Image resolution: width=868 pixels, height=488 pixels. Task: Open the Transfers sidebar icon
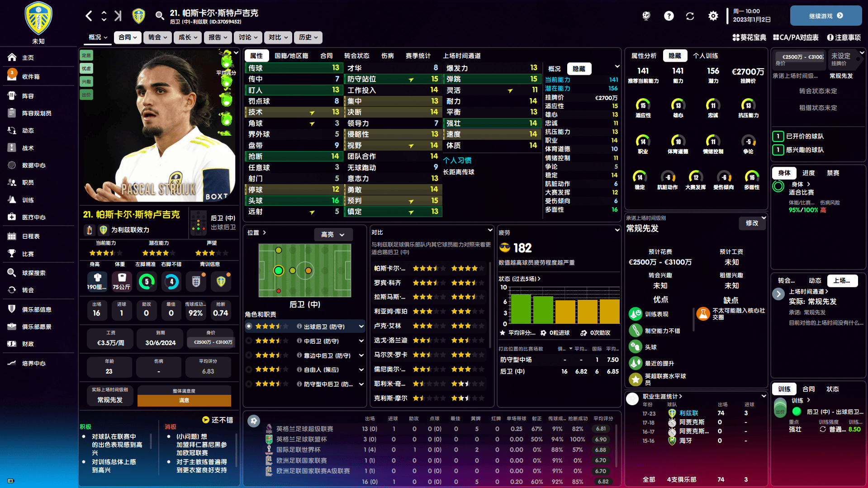pyautogui.click(x=12, y=290)
